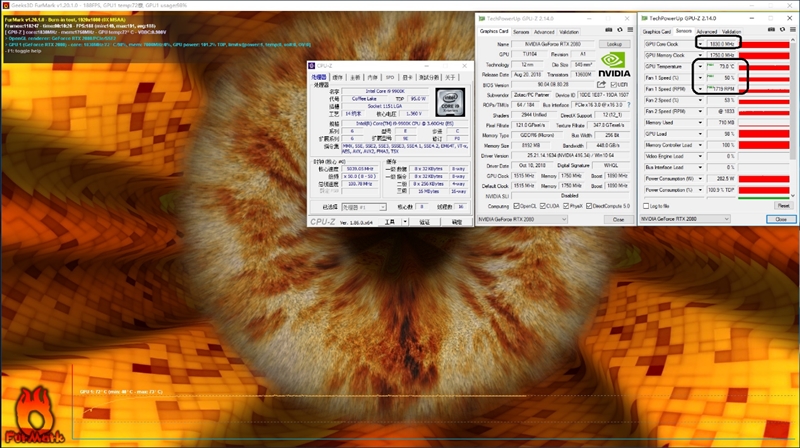Click the CPU name field Intel Core i9 9900K
This screenshot has height=448, width=800.
(x=385, y=91)
